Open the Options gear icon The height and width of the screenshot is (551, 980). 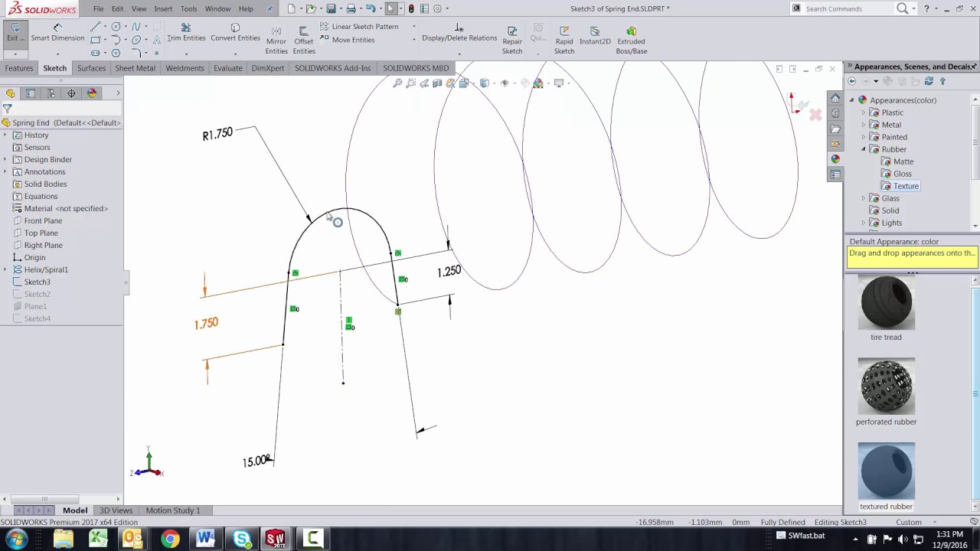(x=437, y=8)
